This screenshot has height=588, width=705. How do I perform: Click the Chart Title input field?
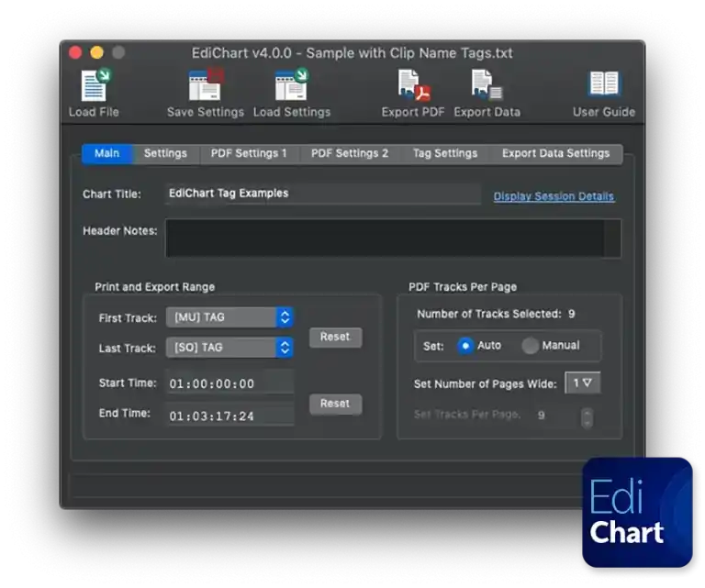[323, 194]
